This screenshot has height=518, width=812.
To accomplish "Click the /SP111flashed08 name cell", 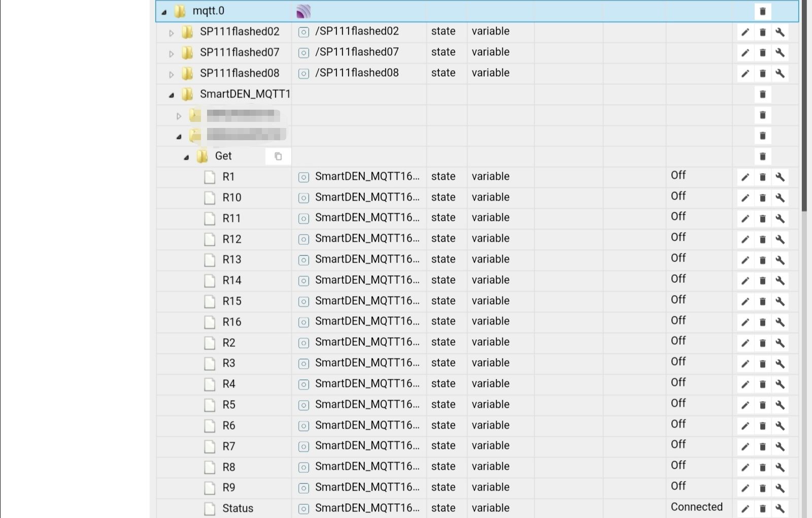I will click(x=357, y=73).
